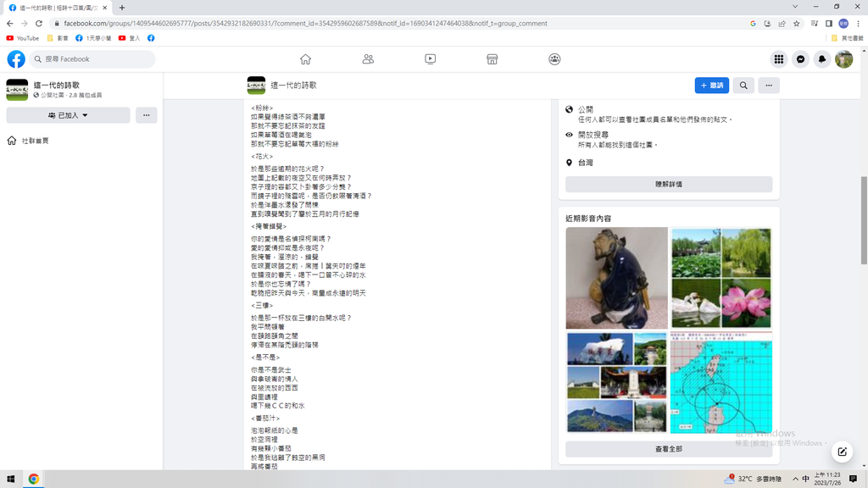The width and height of the screenshot is (868, 488).
Task: Open Facebook Home feed icon
Action: pyautogui.click(x=305, y=59)
